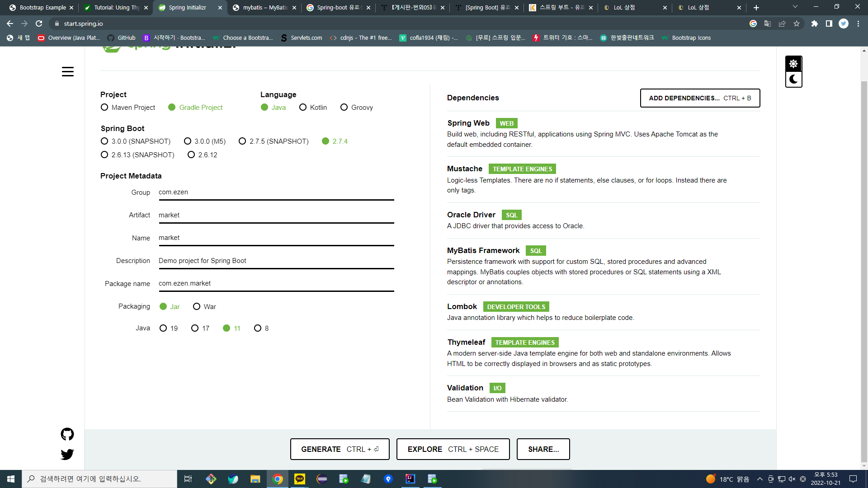Edit the Artifact input field

(276, 215)
